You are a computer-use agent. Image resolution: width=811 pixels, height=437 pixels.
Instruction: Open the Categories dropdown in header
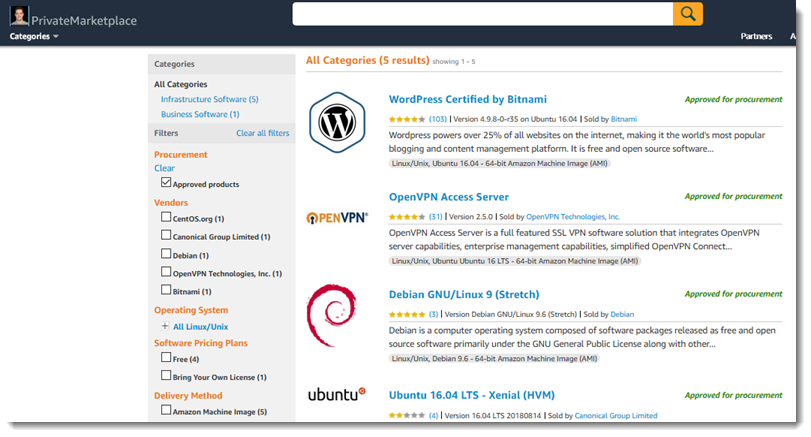click(x=34, y=36)
